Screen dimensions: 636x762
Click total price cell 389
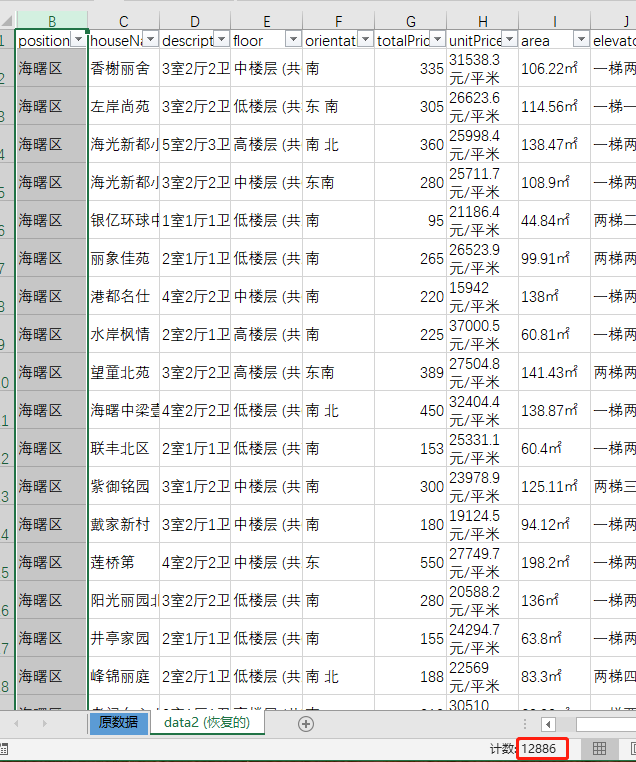tap(411, 372)
